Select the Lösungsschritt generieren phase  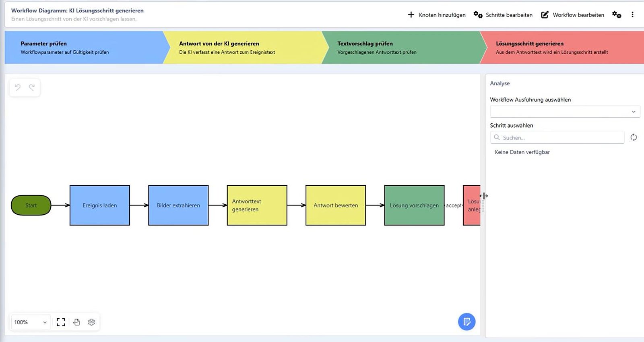coord(563,48)
